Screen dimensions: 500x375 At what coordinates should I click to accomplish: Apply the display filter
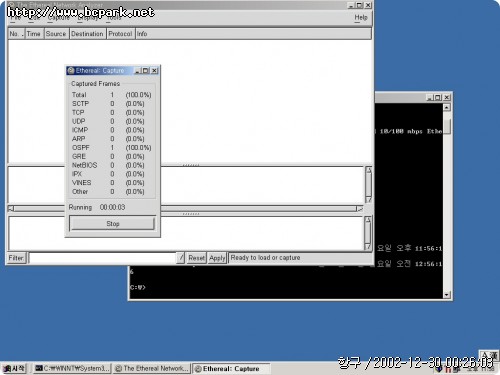point(217,258)
